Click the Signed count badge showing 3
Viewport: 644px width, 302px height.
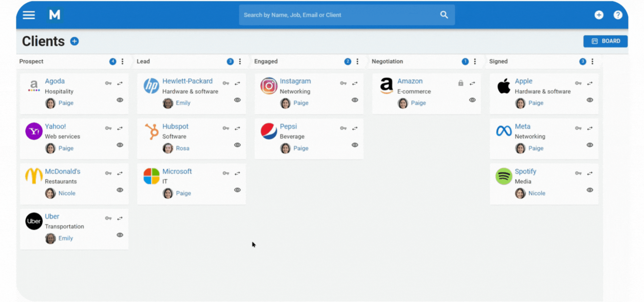click(583, 61)
